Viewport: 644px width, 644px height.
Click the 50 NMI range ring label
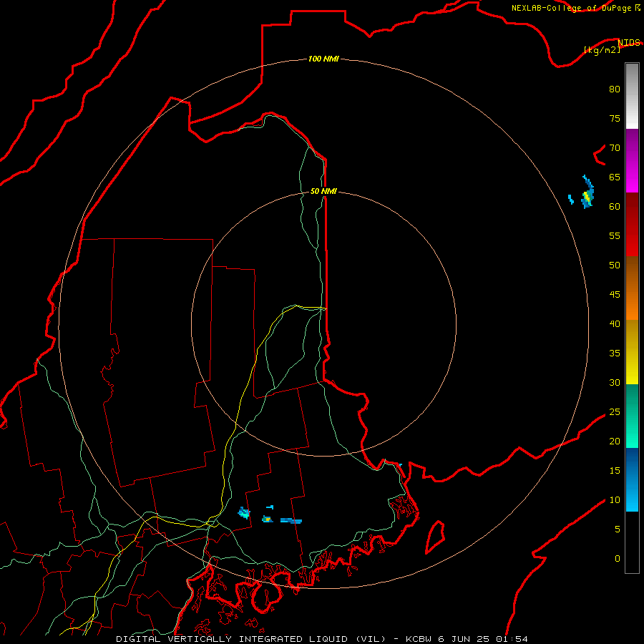(x=323, y=191)
